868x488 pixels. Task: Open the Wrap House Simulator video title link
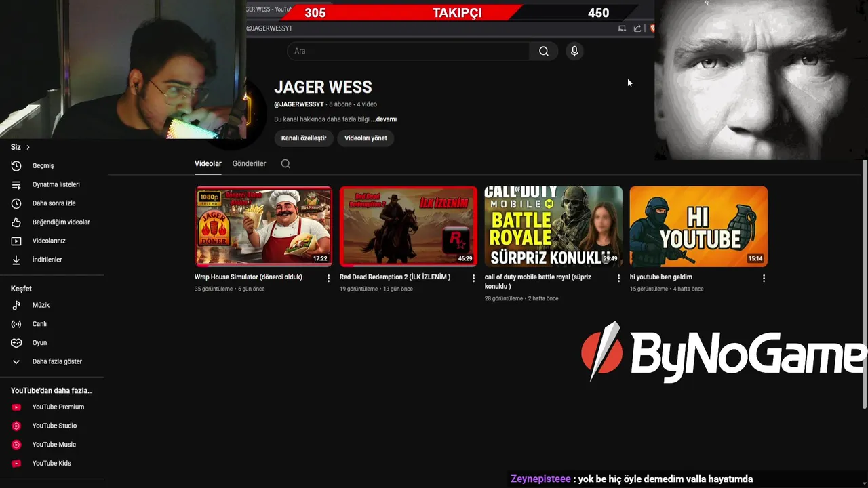pos(248,277)
